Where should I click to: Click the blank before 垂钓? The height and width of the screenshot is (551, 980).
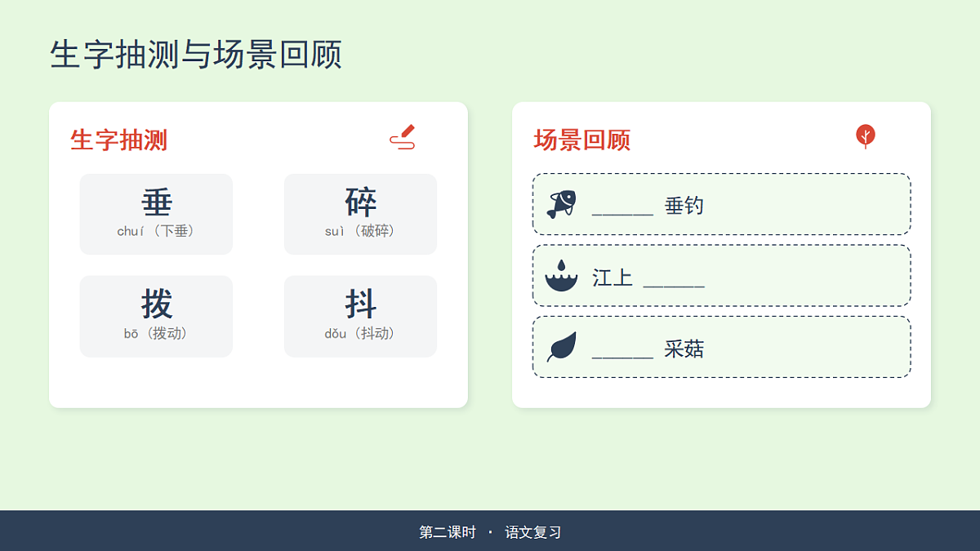pos(622,207)
